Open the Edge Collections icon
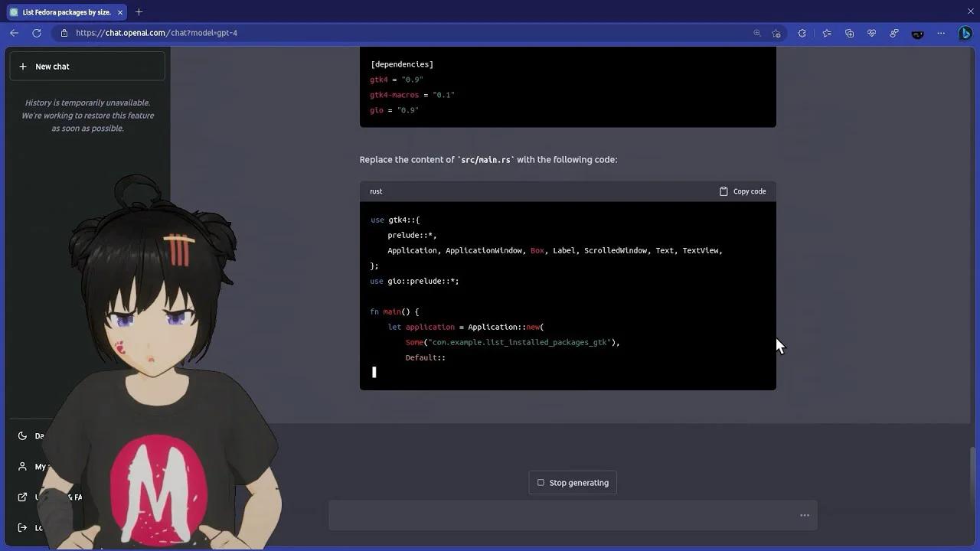The height and width of the screenshot is (551, 980). [850, 33]
